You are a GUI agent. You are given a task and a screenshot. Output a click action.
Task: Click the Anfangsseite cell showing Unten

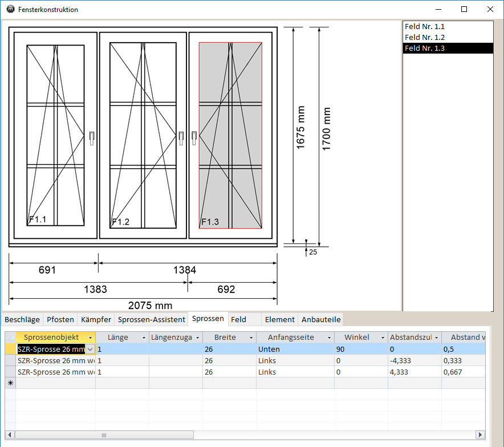click(294, 349)
